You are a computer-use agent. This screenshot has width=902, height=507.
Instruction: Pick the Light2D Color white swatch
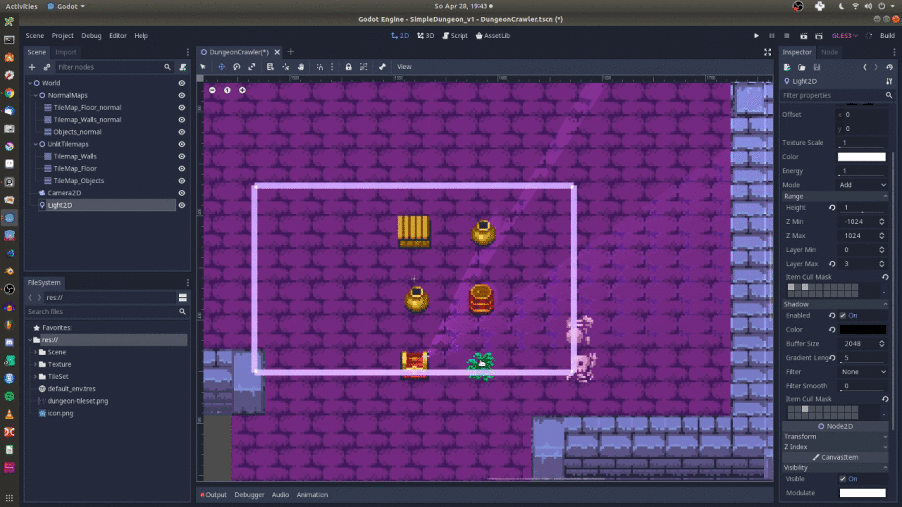point(862,157)
